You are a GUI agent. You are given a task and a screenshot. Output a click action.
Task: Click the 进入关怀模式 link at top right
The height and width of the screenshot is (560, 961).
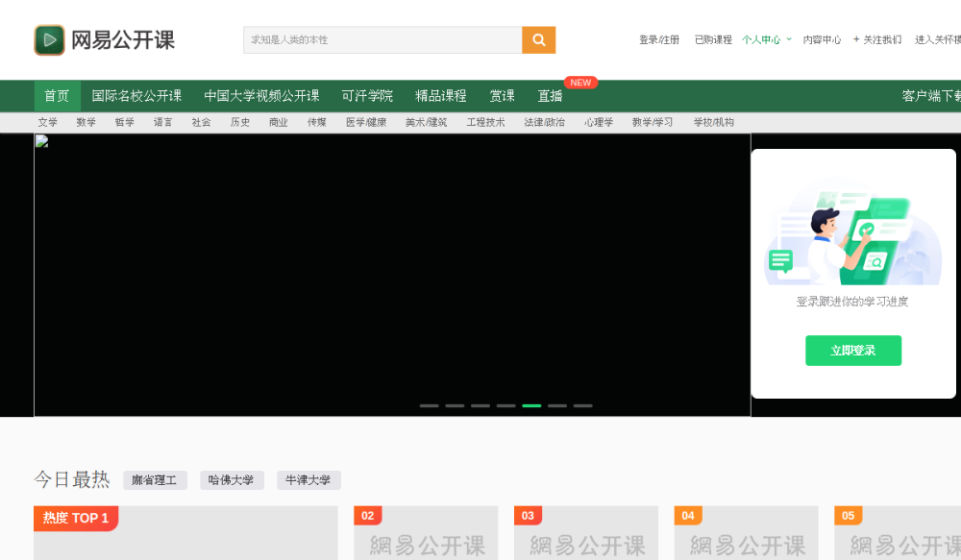[938, 39]
